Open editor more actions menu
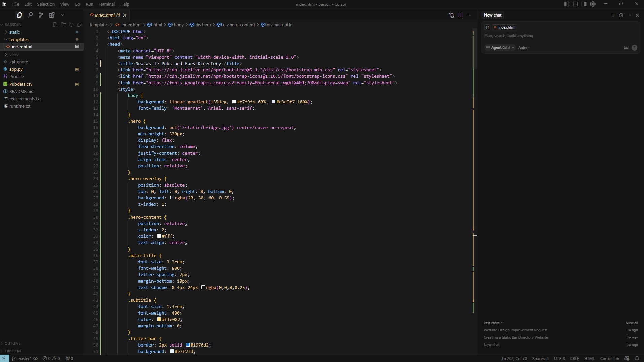644x362 pixels. 469,15
